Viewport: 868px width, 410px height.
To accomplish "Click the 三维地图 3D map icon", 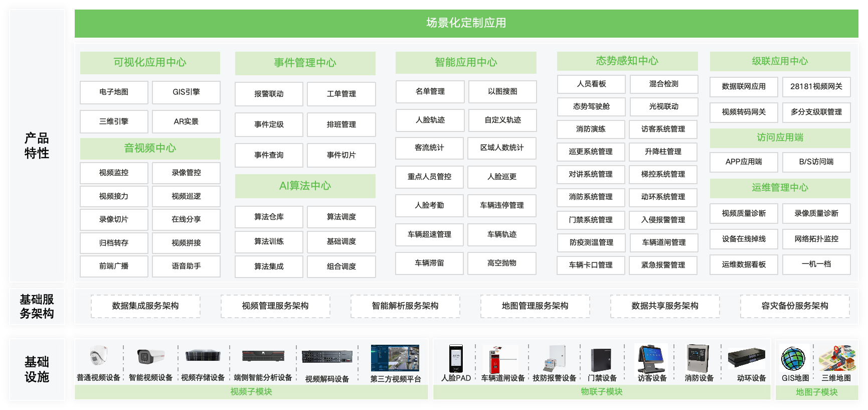I will point(836,358).
